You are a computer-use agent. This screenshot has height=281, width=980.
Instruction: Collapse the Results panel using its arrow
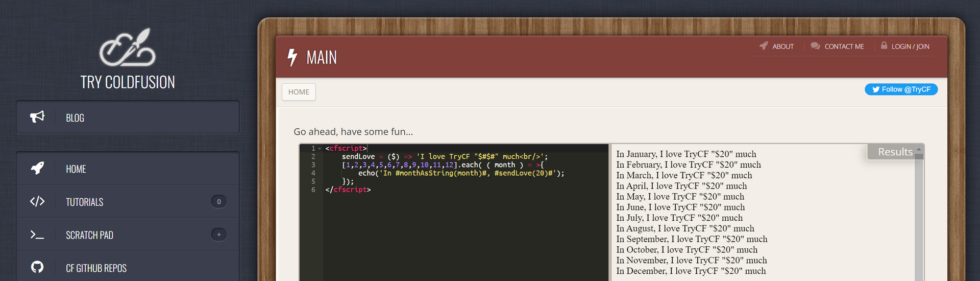[919, 150]
